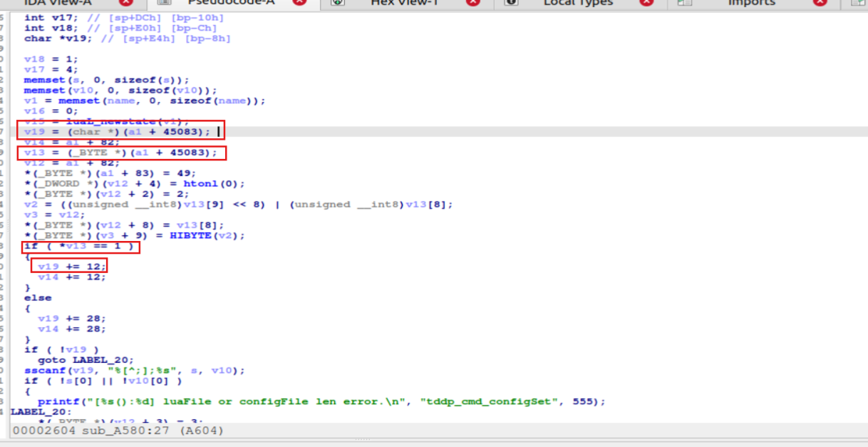
Task: Click the statement 'v19 += 28;'
Action: point(72,318)
